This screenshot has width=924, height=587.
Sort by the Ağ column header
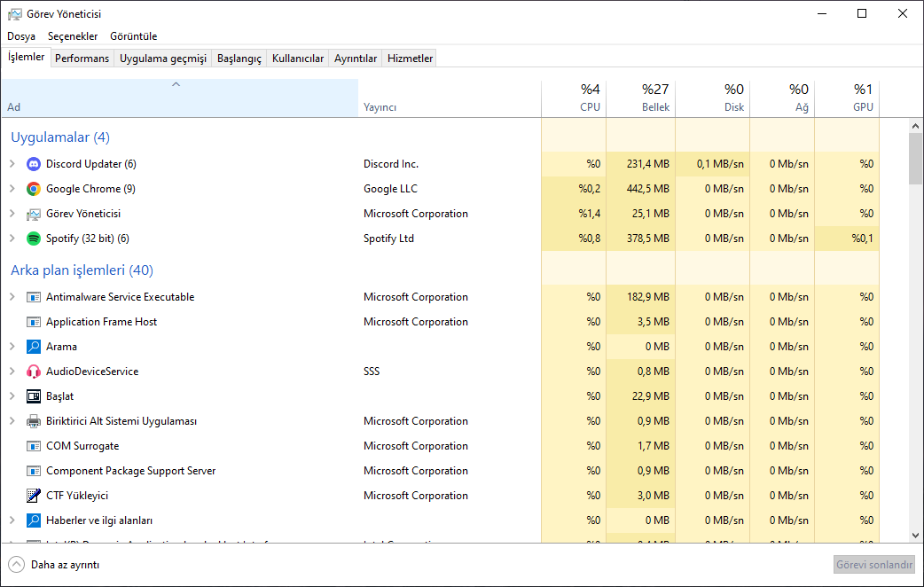click(783, 98)
